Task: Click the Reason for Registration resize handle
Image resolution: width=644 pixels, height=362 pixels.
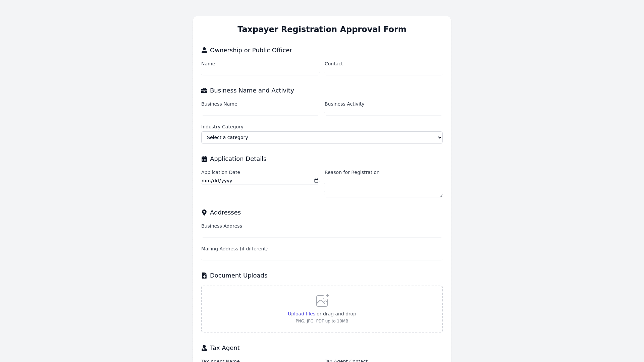Action: tap(441, 195)
